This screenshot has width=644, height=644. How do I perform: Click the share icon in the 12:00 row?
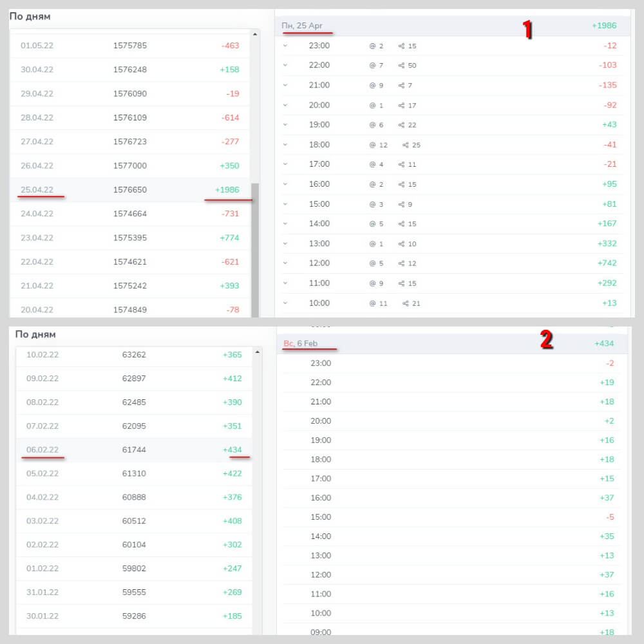tap(402, 263)
